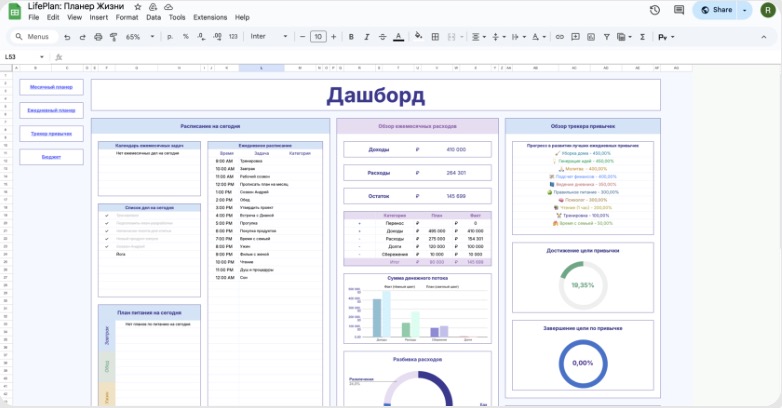Image resolution: width=782 pixels, height=408 pixels.
Task: Open the comments panel icon
Action: click(x=679, y=10)
